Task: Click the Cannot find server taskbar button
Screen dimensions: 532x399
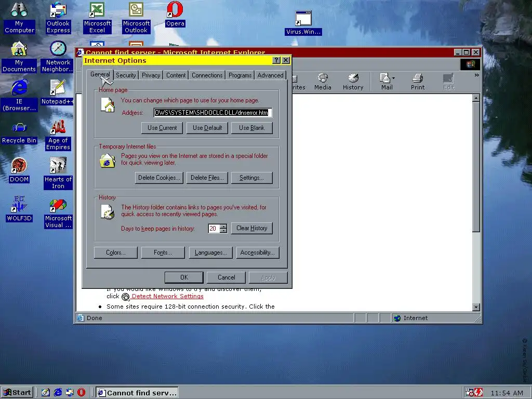Action: (137, 393)
